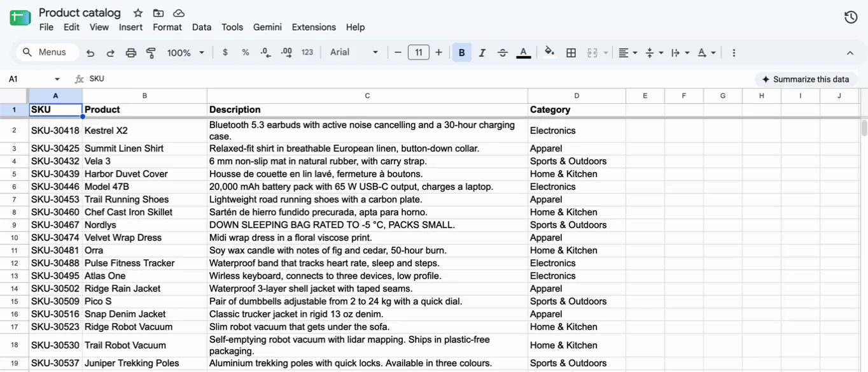Open version history clock icon
The width and height of the screenshot is (868, 372).
tap(851, 17)
